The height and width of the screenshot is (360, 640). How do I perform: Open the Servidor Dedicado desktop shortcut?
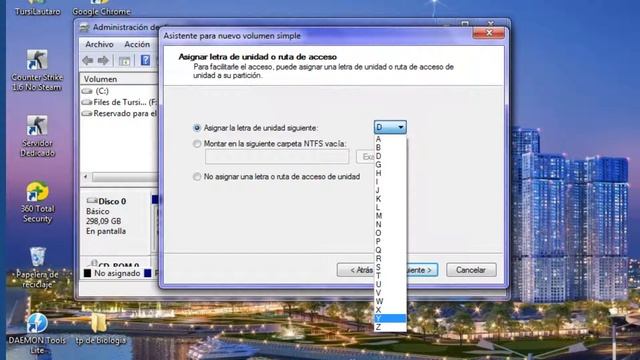(37, 136)
